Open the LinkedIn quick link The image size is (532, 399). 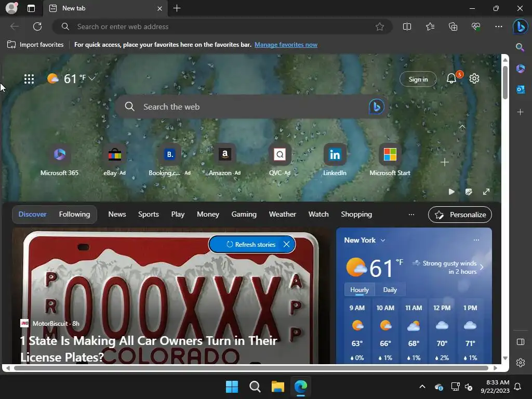pos(335,160)
